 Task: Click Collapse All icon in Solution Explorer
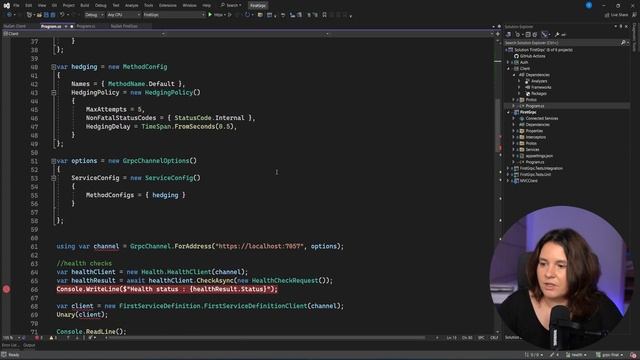[527, 35]
